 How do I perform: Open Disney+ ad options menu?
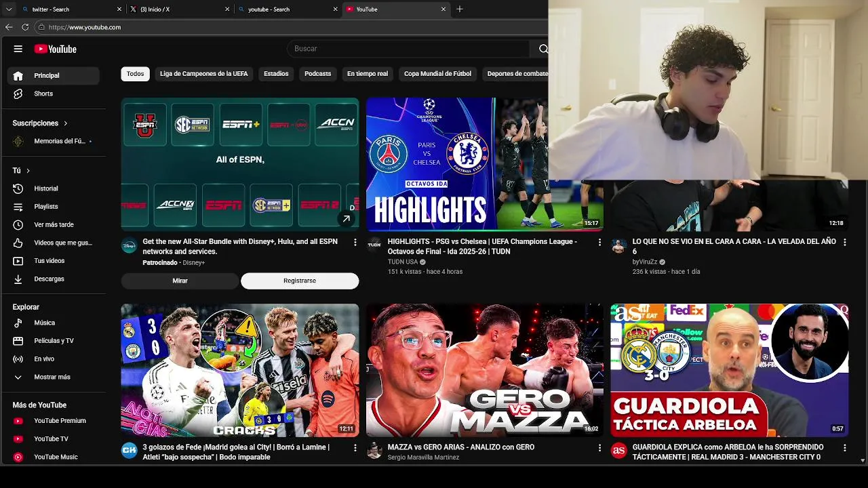(355, 242)
